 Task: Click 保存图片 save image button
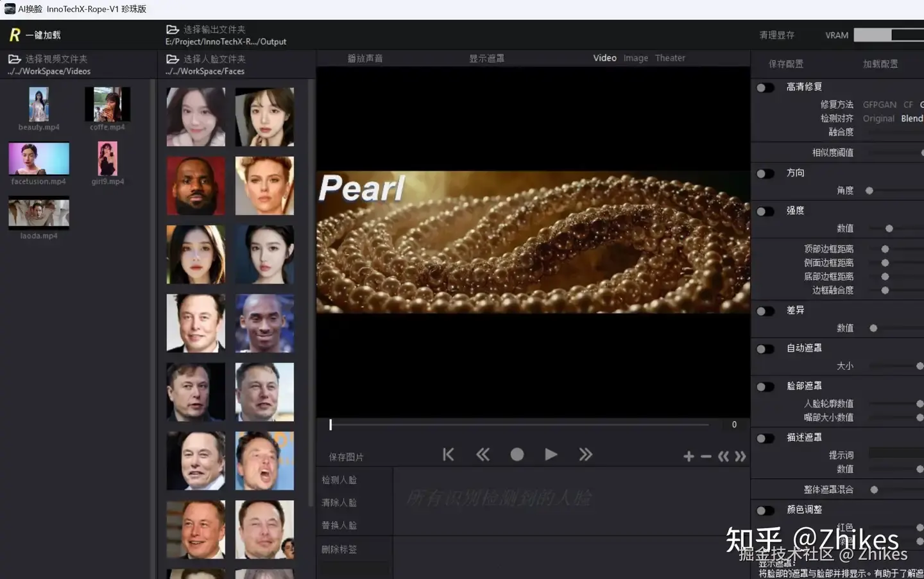pyautogui.click(x=346, y=457)
